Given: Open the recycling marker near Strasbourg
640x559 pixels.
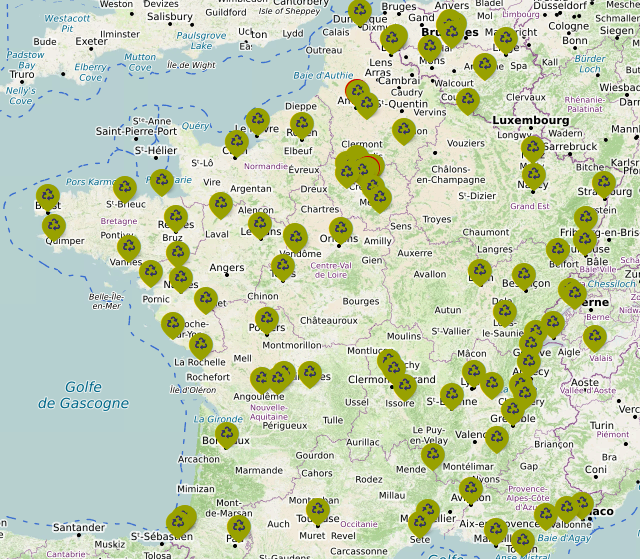Looking at the screenshot, I should 604,183.
